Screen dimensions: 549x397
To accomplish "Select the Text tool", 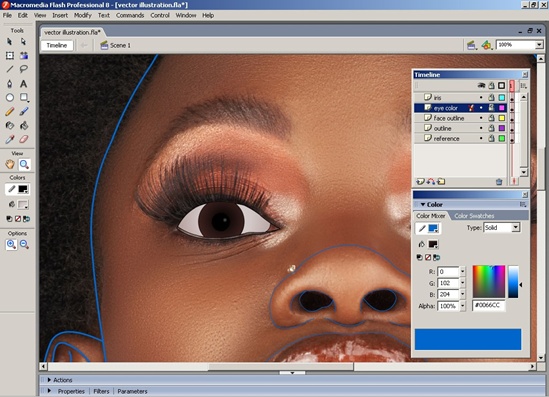I will point(23,84).
